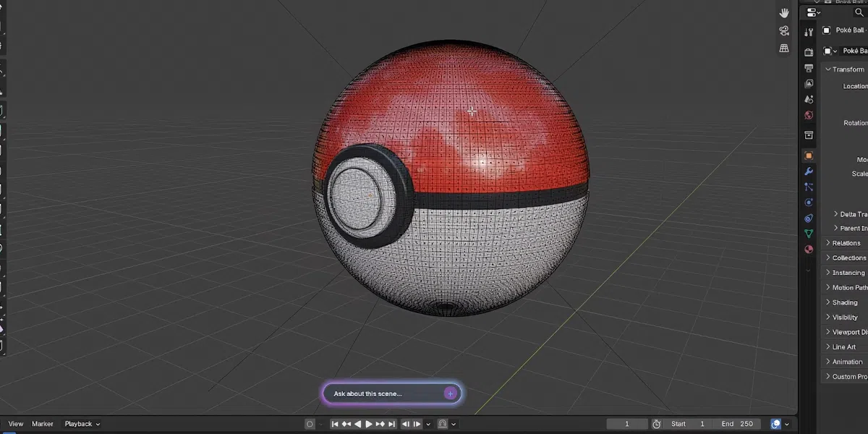Play animation in reverse

point(358,424)
